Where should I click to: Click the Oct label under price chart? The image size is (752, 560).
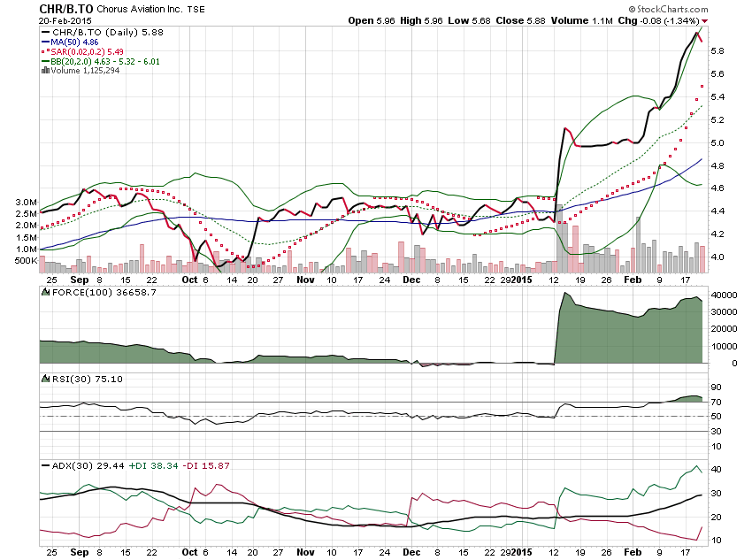point(190,280)
